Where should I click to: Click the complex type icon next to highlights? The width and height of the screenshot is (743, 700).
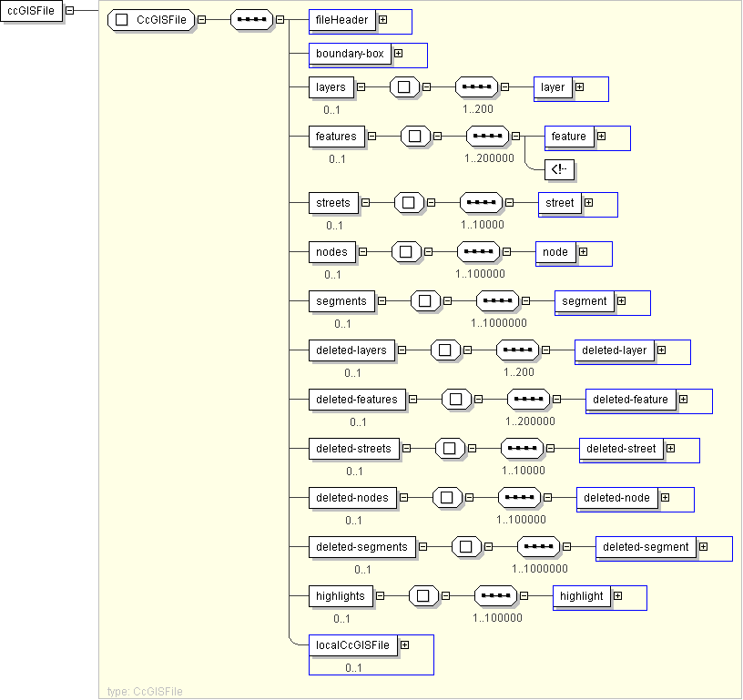[424, 596]
